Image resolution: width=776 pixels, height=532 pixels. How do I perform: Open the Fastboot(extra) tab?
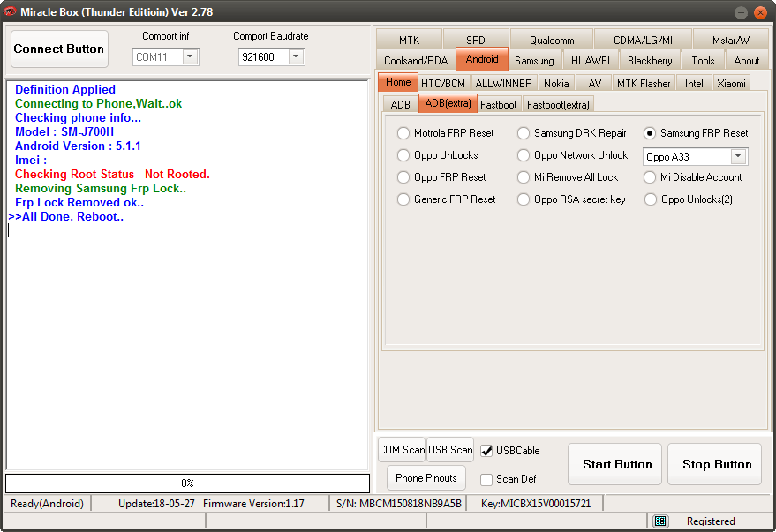[558, 104]
